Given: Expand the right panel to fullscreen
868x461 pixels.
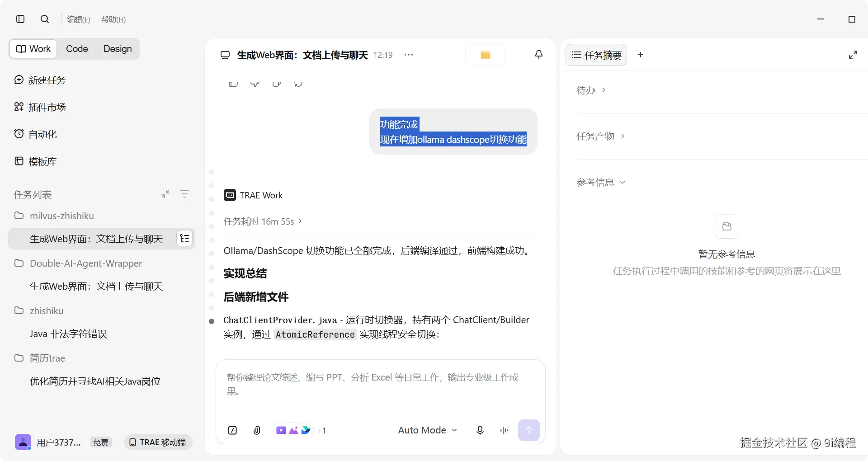Looking at the screenshot, I should [x=853, y=55].
